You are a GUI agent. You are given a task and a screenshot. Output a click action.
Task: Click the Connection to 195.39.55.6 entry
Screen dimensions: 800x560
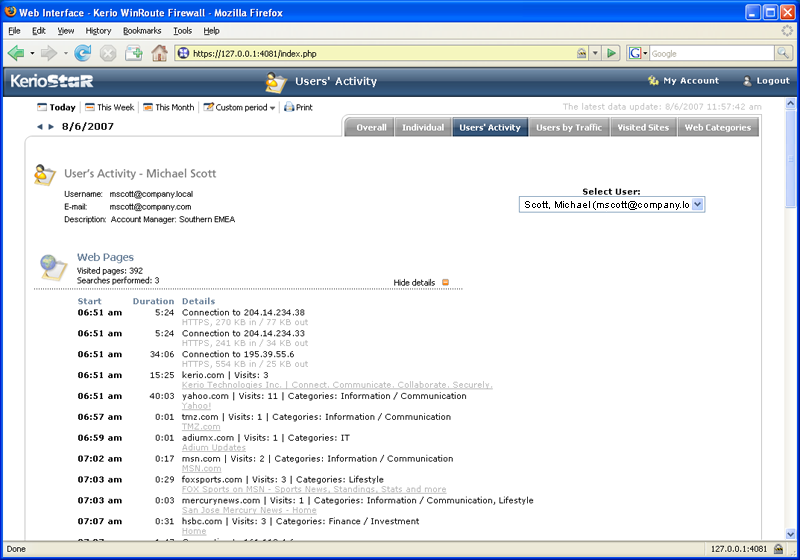coord(238,354)
